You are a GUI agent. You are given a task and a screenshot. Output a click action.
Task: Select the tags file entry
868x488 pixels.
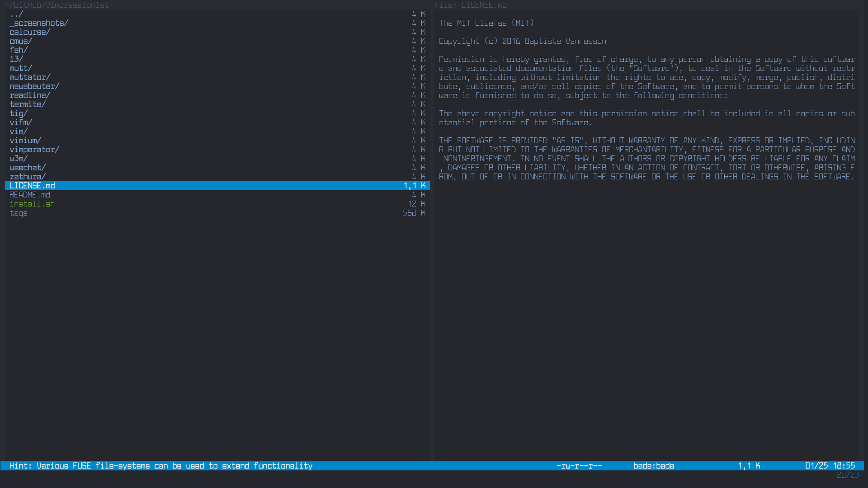pyautogui.click(x=19, y=213)
